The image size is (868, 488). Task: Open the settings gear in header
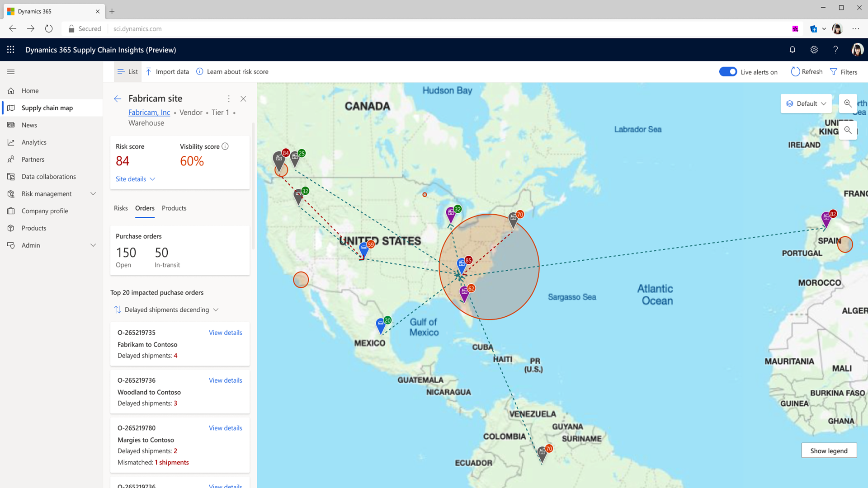(x=814, y=50)
